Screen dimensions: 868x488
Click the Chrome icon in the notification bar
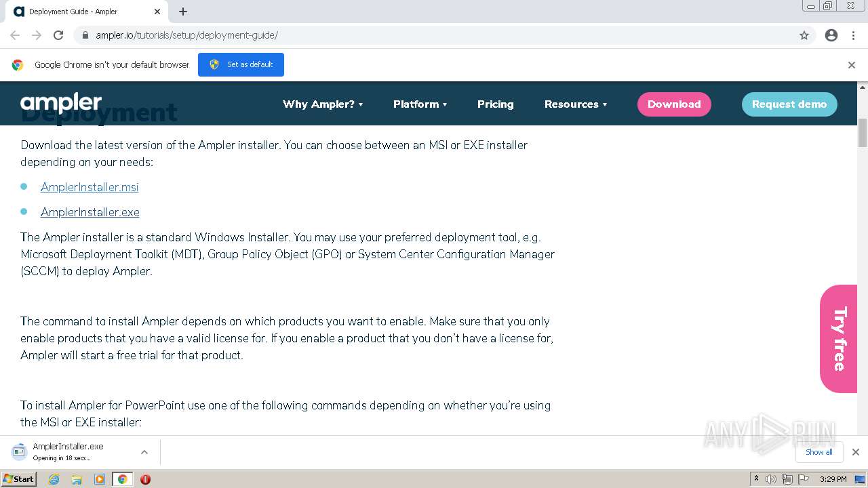pos(18,65)
